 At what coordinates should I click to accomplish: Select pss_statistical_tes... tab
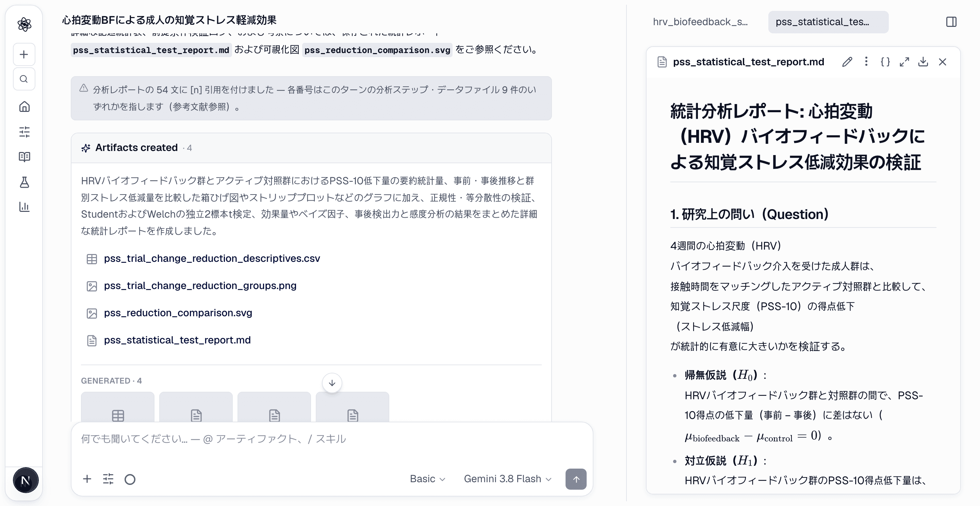coord(828,22)
